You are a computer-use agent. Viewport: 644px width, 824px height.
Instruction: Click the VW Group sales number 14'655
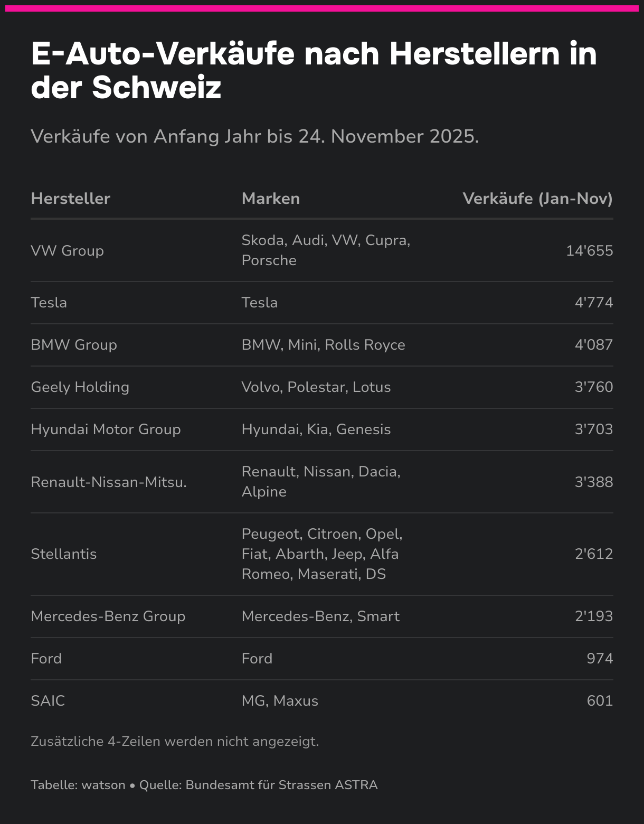[x=590, y=250]
